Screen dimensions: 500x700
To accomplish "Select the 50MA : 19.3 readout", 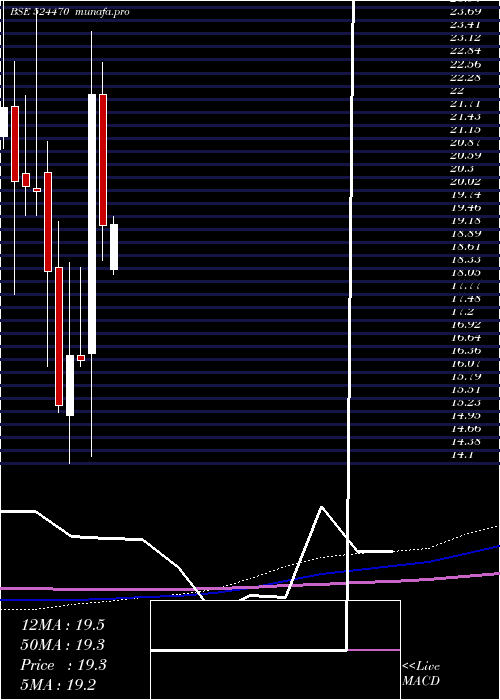I will coord(63,645).
